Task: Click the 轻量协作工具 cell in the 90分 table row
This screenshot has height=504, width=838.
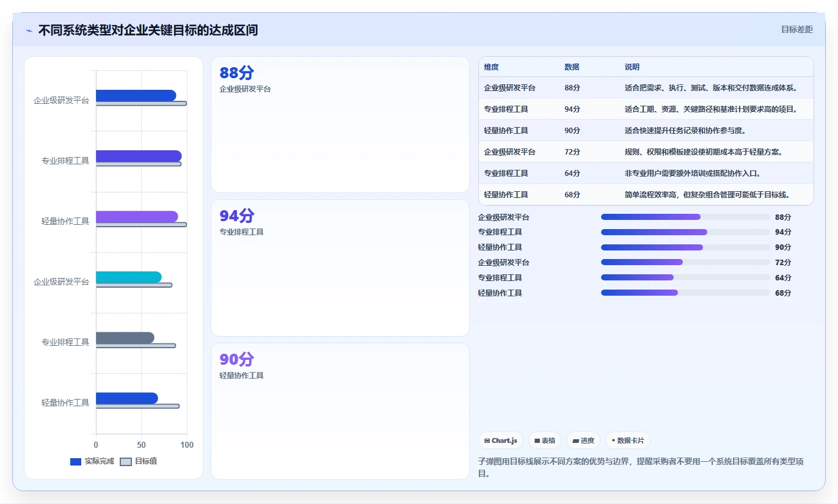Action: coord(506,130)
